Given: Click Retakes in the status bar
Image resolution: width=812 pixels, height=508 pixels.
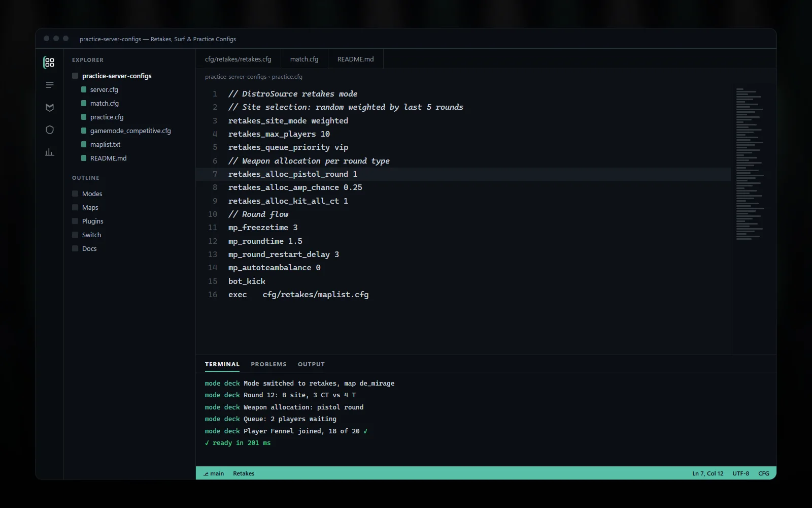Looking at the screenshot, I should pos(244,473).
